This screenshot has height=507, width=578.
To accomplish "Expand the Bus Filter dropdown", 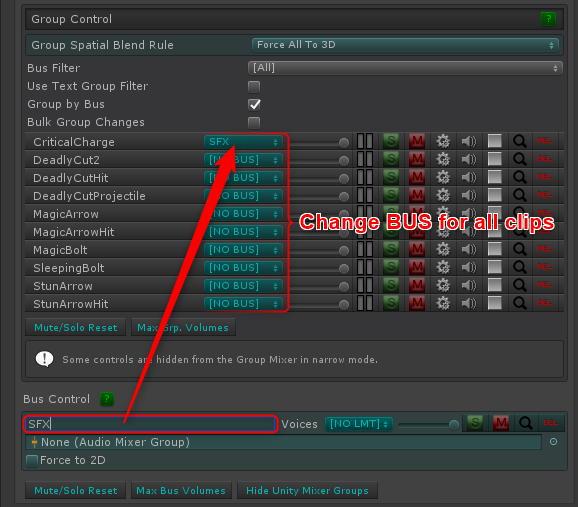I will tap(405, 68).
